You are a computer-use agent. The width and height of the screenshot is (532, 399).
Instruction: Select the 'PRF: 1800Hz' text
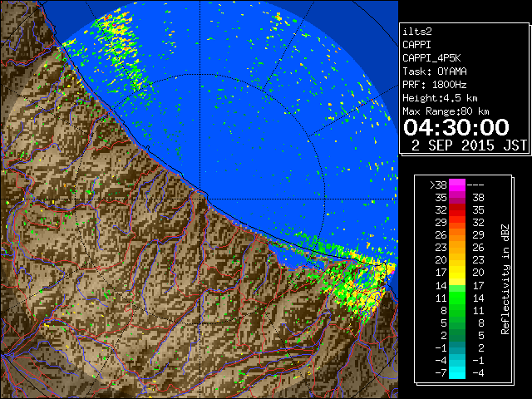point(434,85)
